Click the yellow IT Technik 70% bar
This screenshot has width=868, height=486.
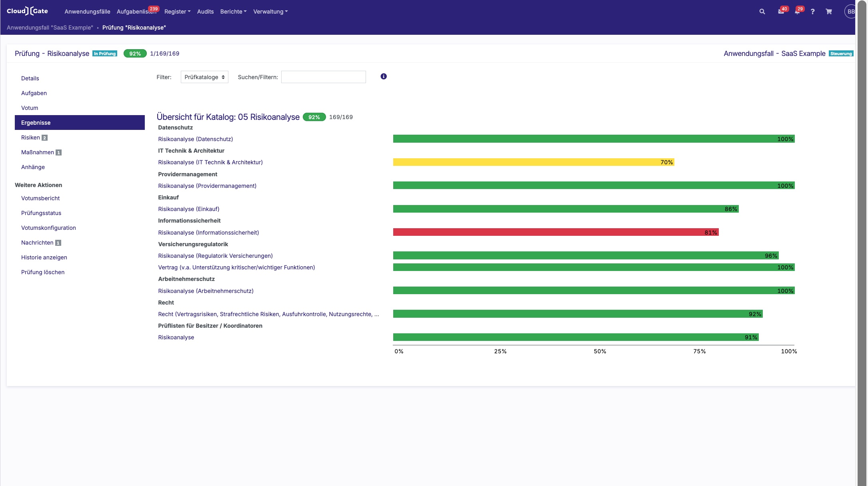point(533,162)
